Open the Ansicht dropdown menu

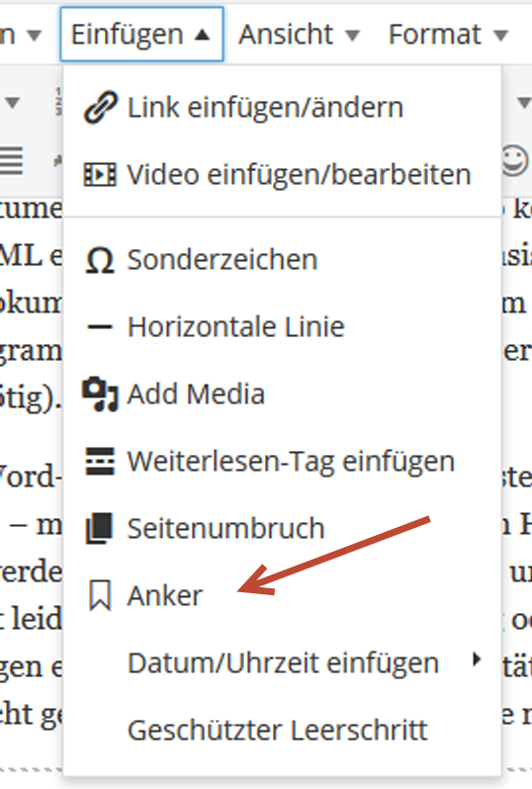point(300,35)
